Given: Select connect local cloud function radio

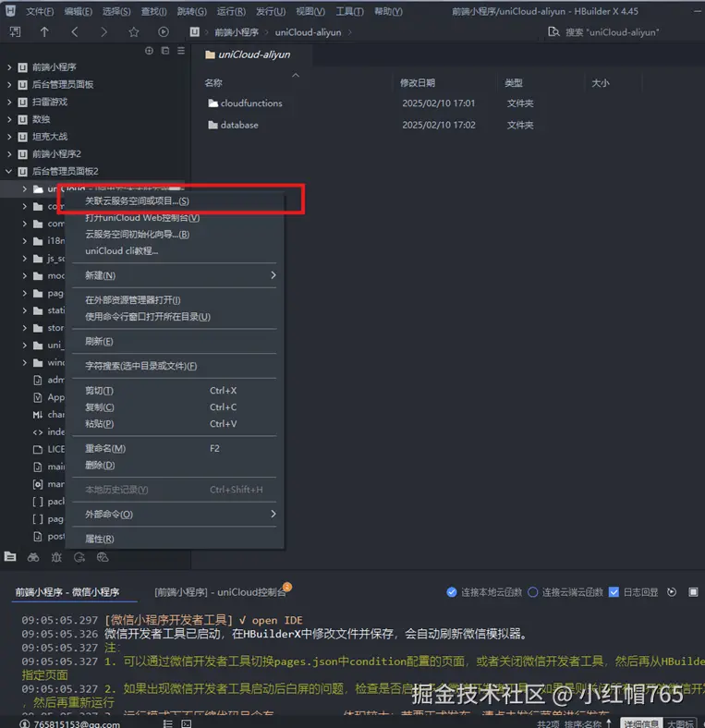Looking at the screenshot, I should [452, 592].
